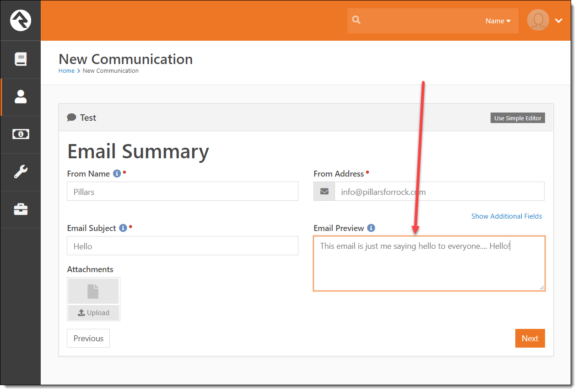Click the search magnifier icon
578x392 pixels.
[357, 20]
